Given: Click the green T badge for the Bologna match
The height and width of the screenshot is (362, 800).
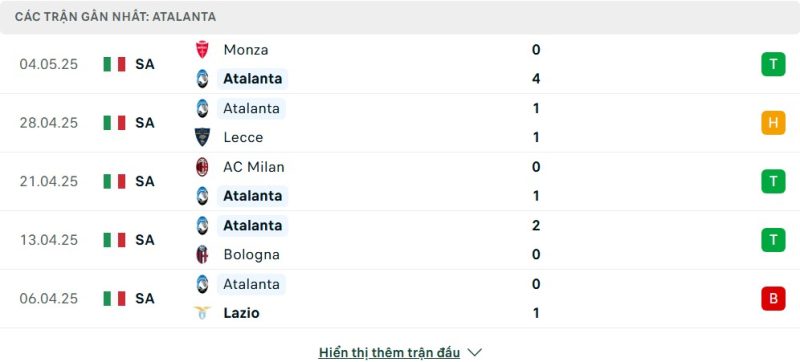Looking at the screenshot, I should [773, 240].
